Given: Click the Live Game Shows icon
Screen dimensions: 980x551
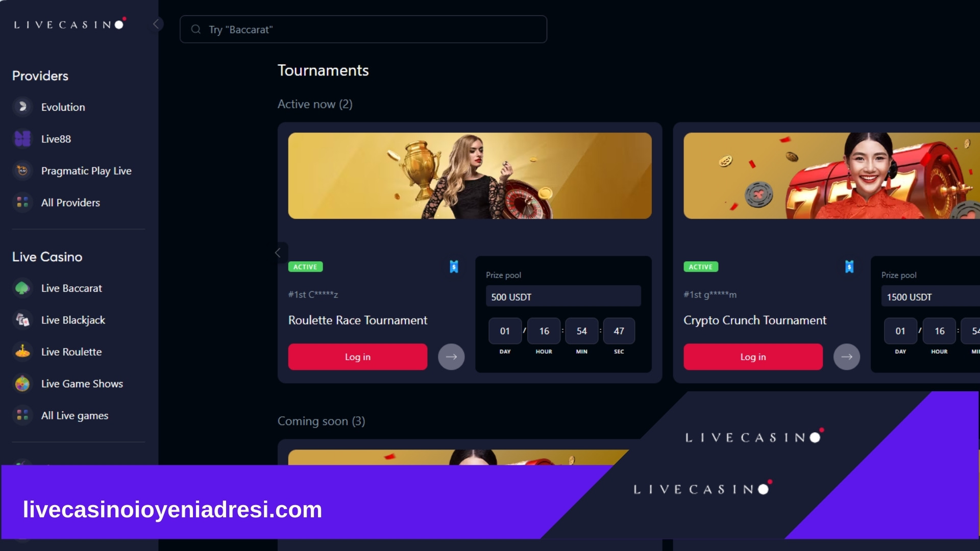Looking at the screenshot, I should (22, 384).
